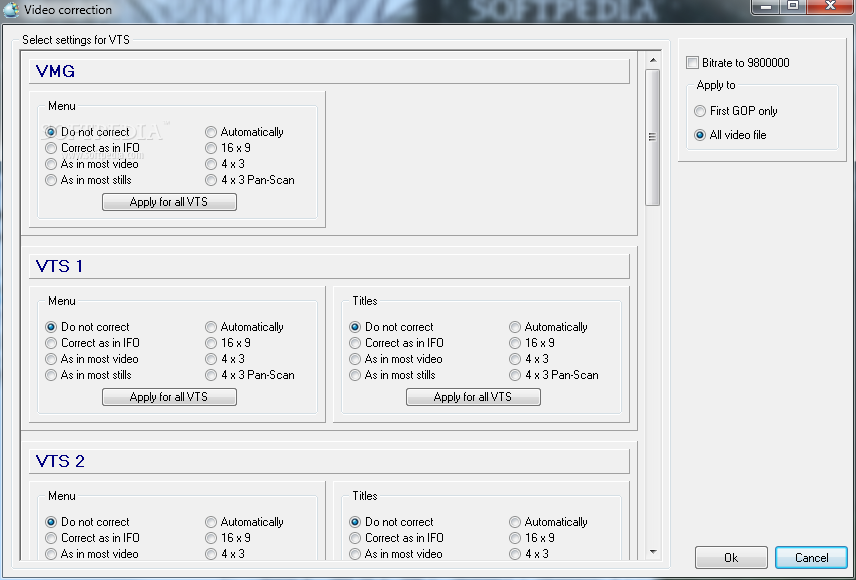Click the VTS 2 section heading

point(60,461)
